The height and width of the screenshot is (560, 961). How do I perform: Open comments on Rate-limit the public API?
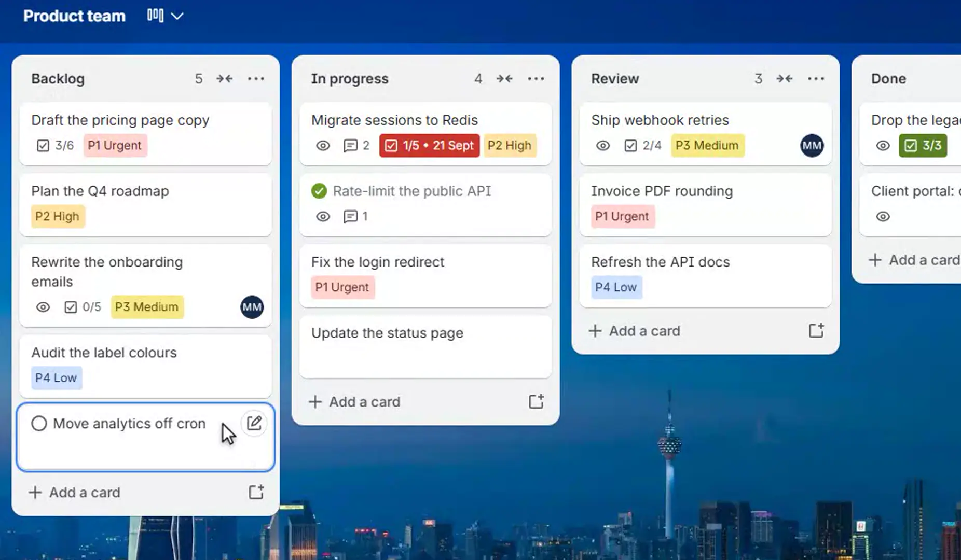(356, 217)
